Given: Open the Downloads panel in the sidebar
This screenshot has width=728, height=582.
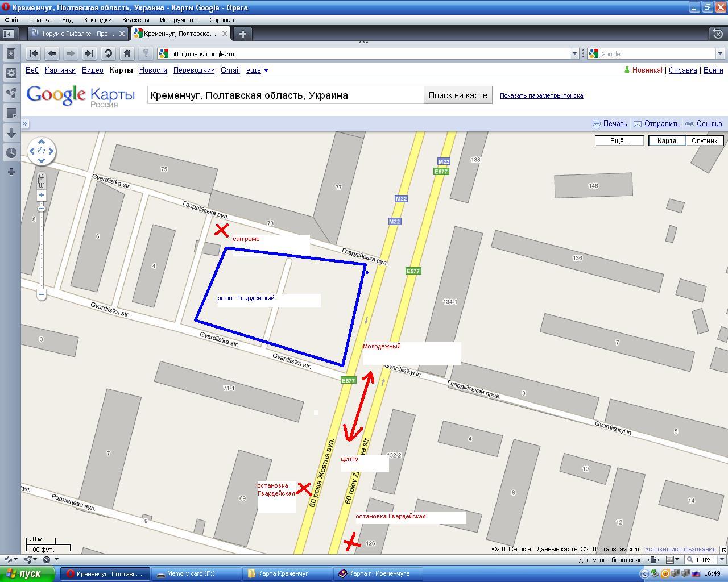Looking at the screenshot, I should coord(11,132).
